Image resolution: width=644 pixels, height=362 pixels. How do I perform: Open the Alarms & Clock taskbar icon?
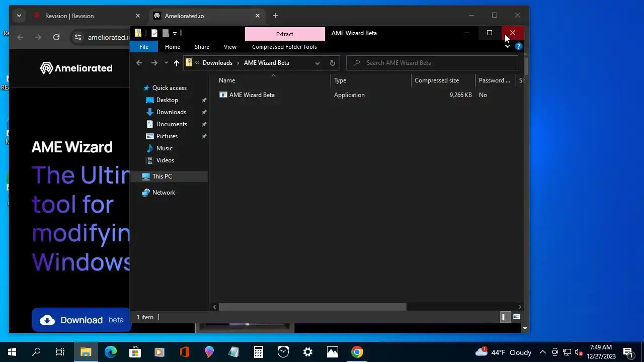283,352
